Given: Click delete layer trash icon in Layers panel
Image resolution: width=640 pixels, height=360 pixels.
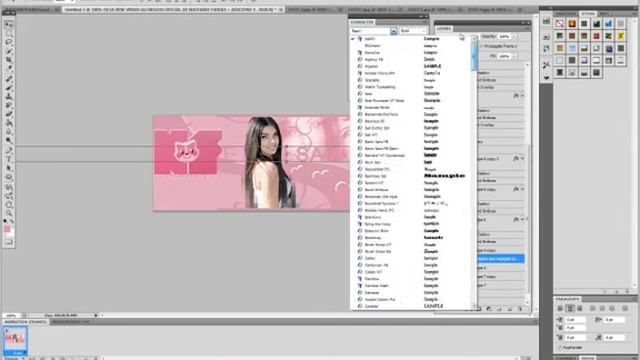Looking at the screenshot, I should (520, 309).
